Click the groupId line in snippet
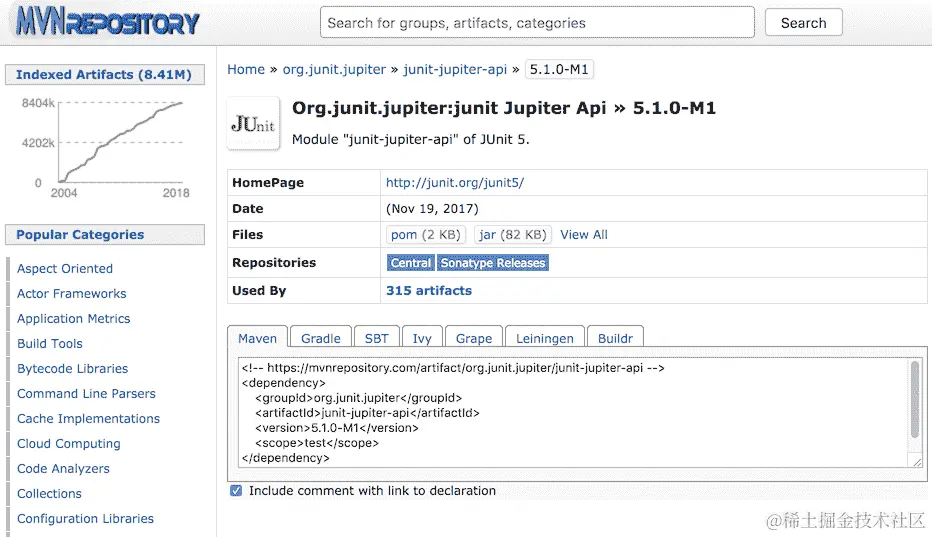 coord(358,398)
